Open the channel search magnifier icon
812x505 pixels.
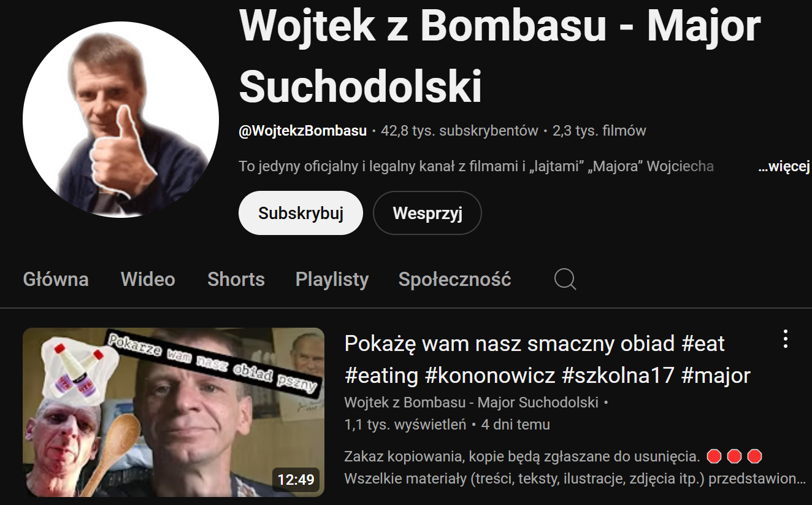point(565,280)
